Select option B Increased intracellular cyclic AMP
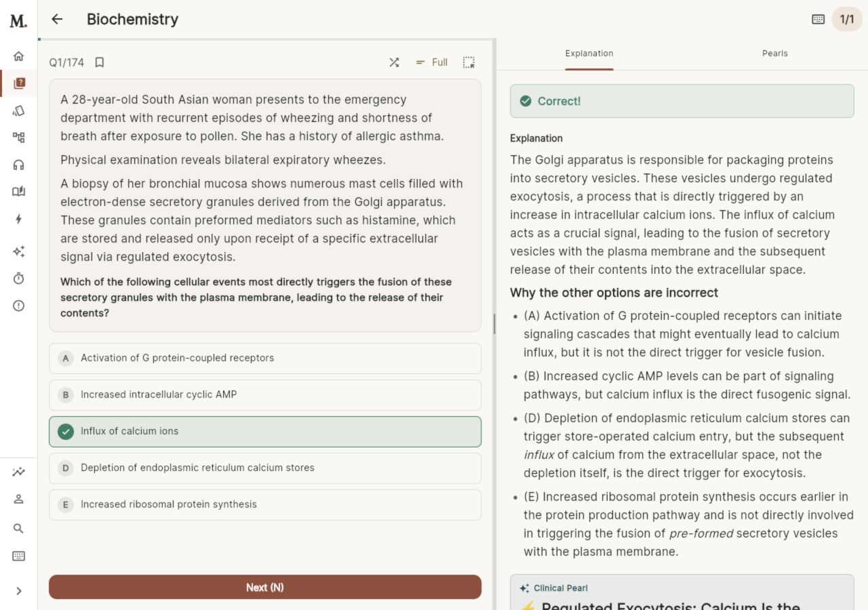 [265, 394]
